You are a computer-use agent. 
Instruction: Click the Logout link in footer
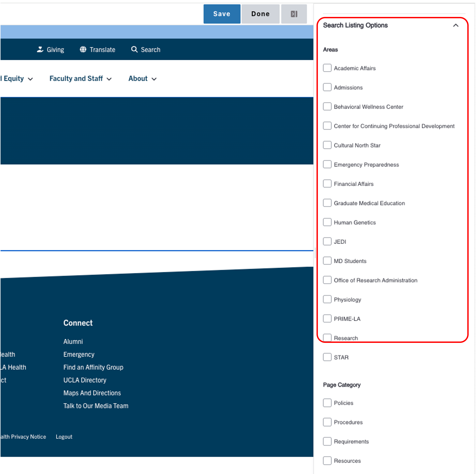tap(64, 437)
